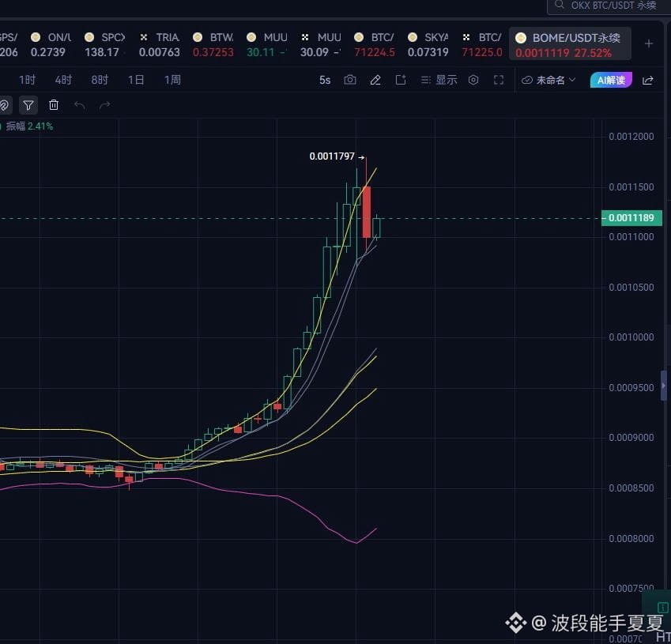Select the pencil drawing tool
671x644 pixels.
[x=375, y=80]
